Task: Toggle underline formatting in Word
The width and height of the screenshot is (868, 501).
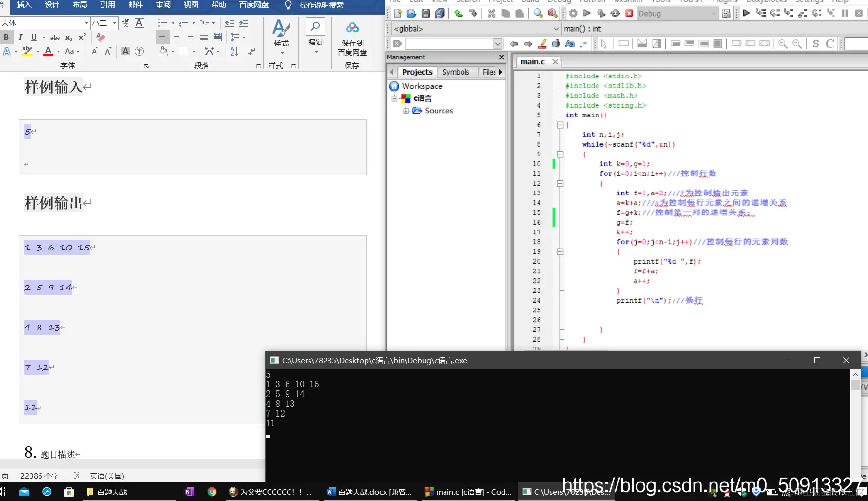Action: point(34,37)
